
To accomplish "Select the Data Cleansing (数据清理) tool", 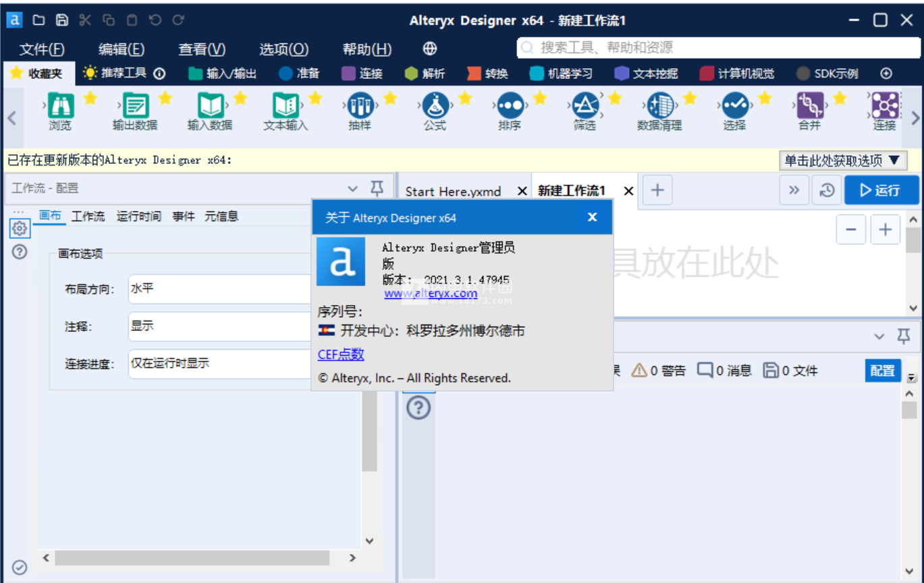I will tap(660, 107).
